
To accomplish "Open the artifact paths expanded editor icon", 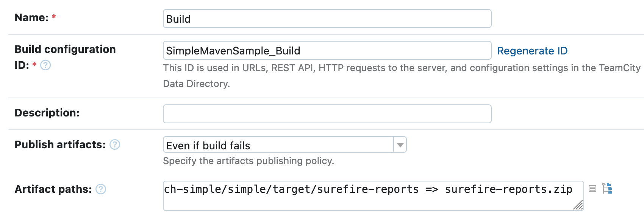I will tap(592, 188).
